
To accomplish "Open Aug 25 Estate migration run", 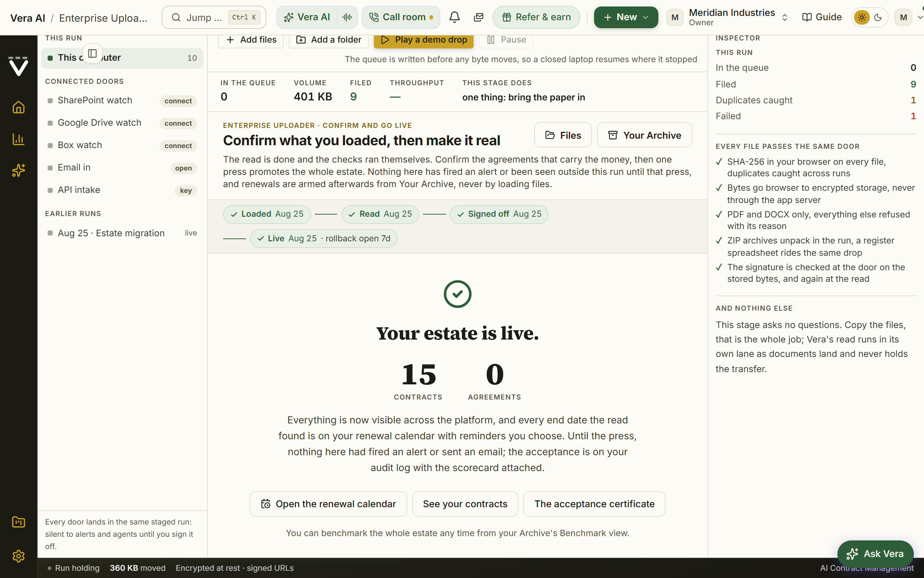I will (x=122, y=233).
